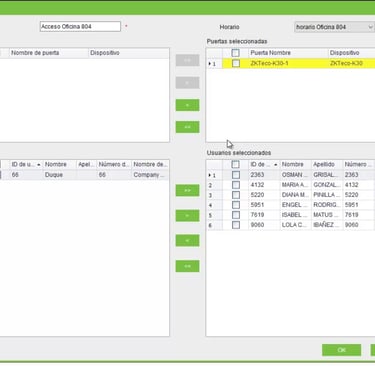Click Número header in selected users table
The width and height of the screenshot is (375, 366).
pos(359,164)
